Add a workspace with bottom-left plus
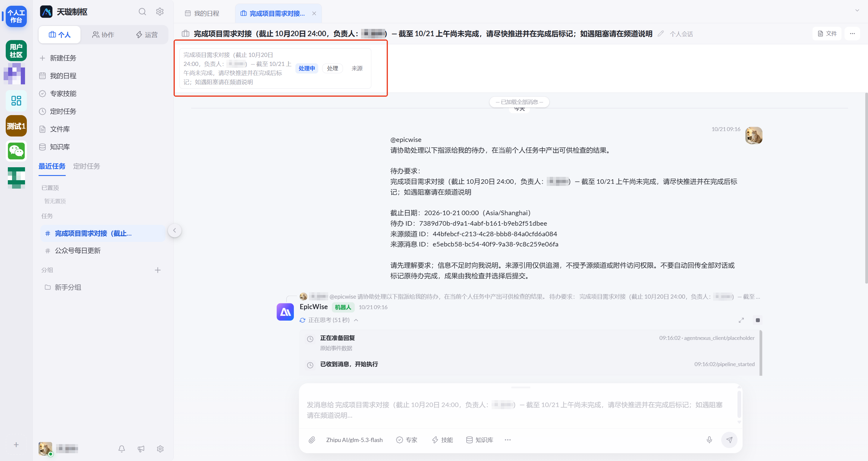The width and height of the screenshot is (868, 461). [16, 444]
